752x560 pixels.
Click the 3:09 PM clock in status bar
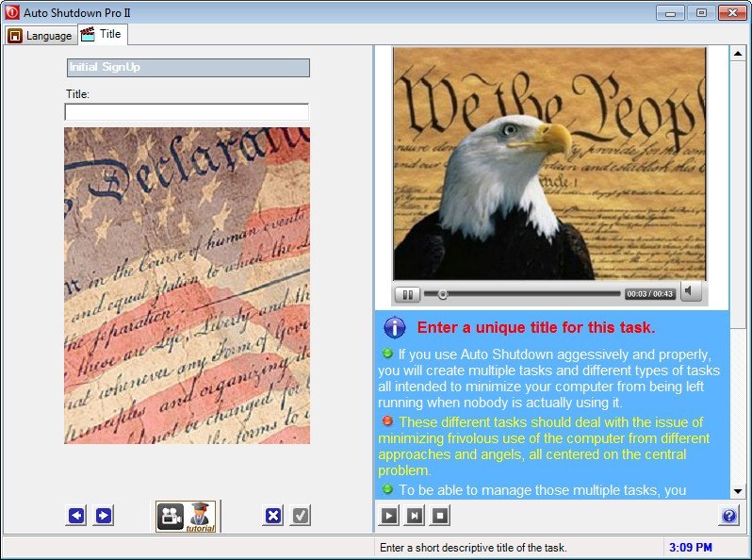point(691,547)
